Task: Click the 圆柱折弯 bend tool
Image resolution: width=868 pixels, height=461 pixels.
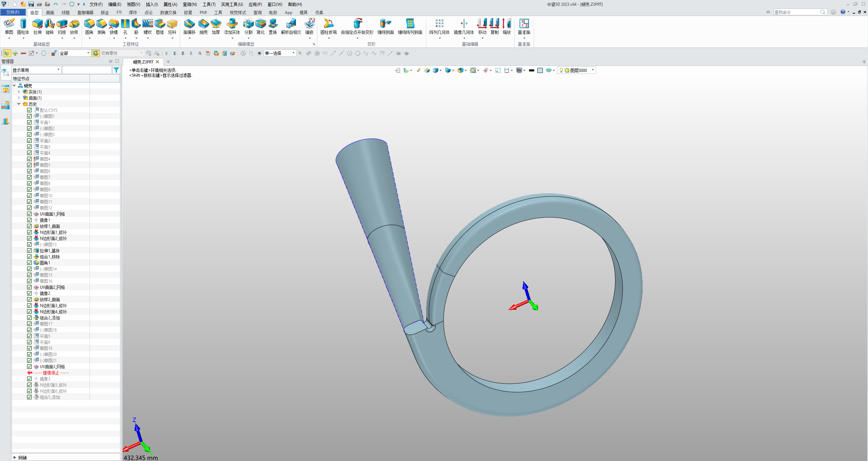Action: click(x=328, y=24)
